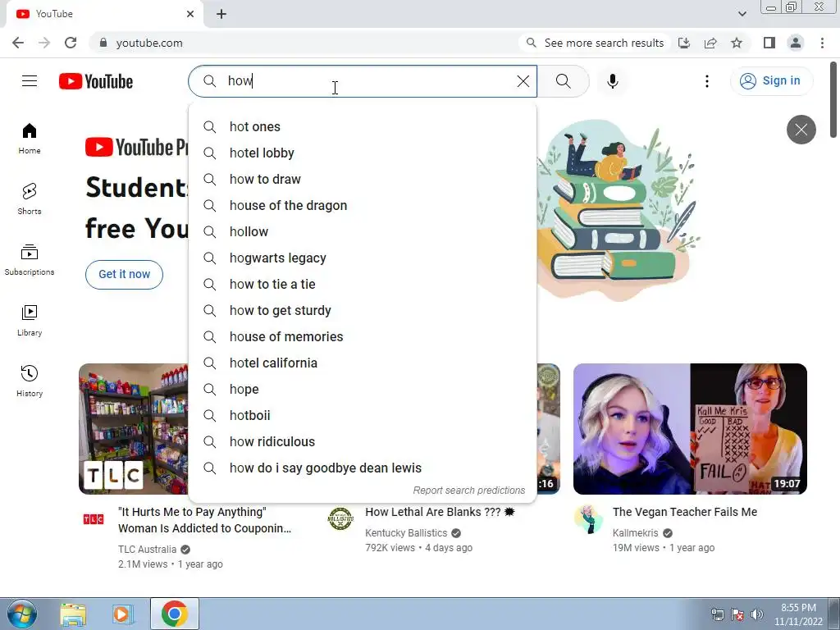This screenshot has width=840, height=630.
Task: Click the youtube.com address bar
Action: pos(305,43)
